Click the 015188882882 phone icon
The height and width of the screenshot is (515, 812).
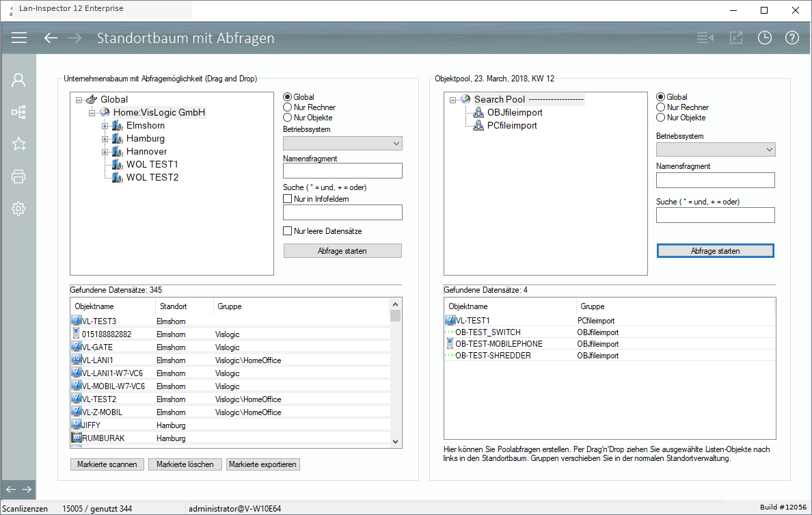click(x=76, y=334)
